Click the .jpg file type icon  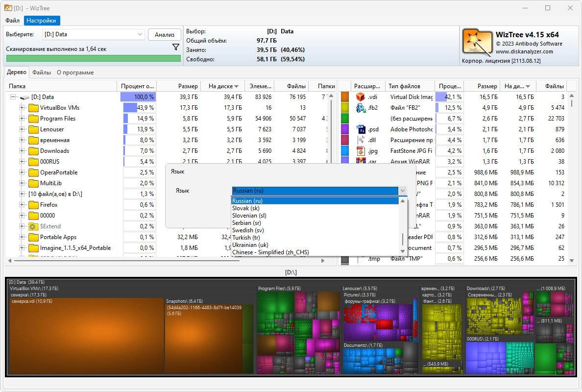361,151
